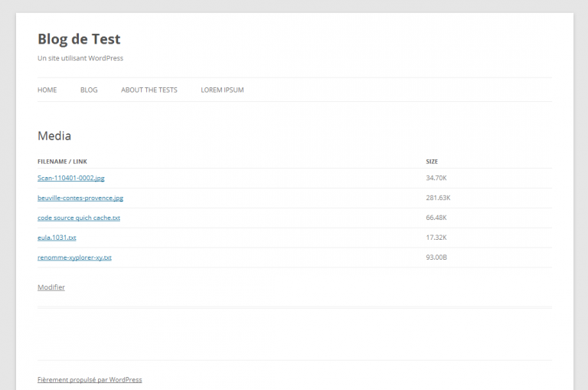Click the Un site utilisant WordPress tagline

point(80,58)
